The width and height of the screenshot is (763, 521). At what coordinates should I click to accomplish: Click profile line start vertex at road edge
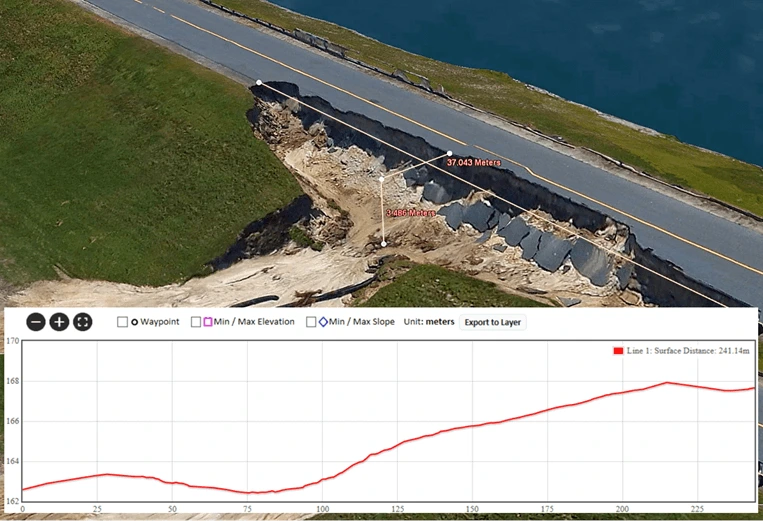(x=258, y=83)
